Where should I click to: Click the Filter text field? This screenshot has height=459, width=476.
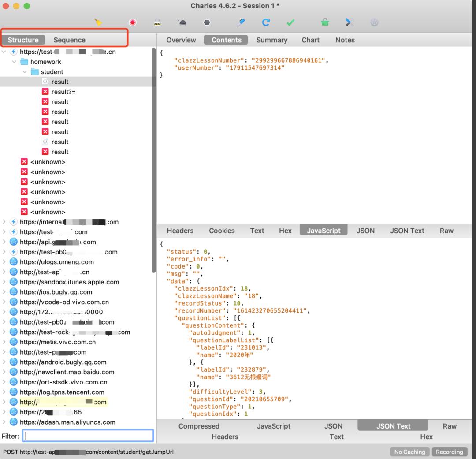coord(88,436)
